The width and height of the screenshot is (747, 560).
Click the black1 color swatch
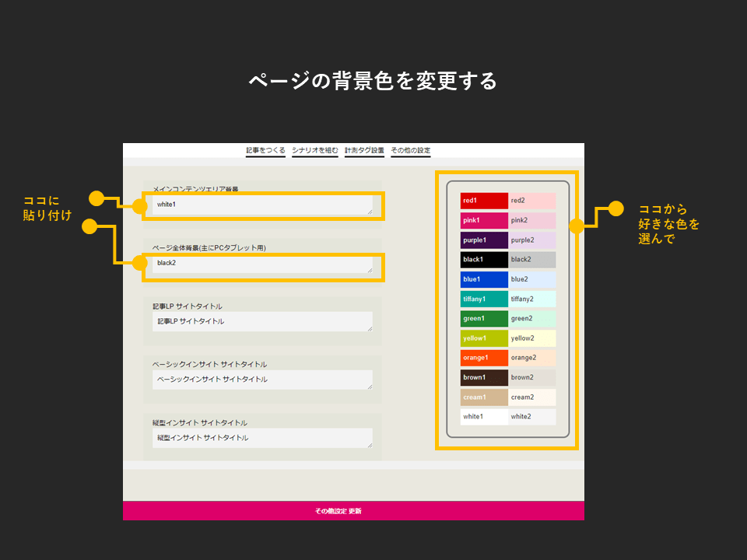click(483, 259)
